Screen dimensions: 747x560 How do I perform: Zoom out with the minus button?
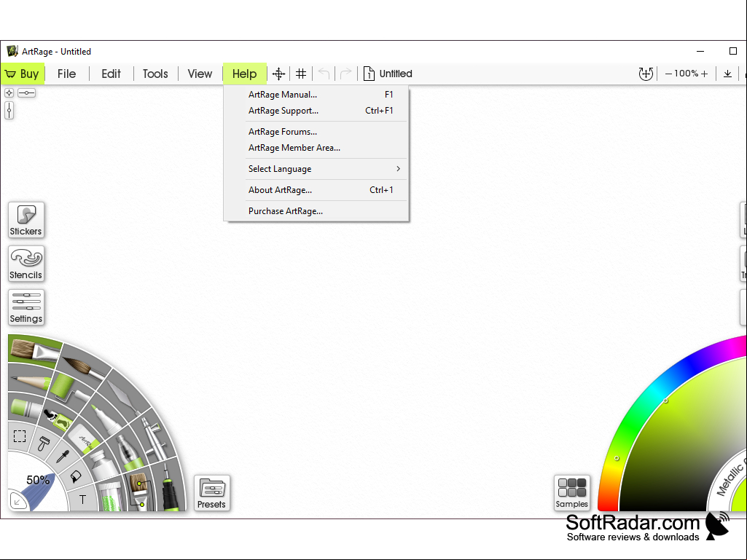click(669, 74)
